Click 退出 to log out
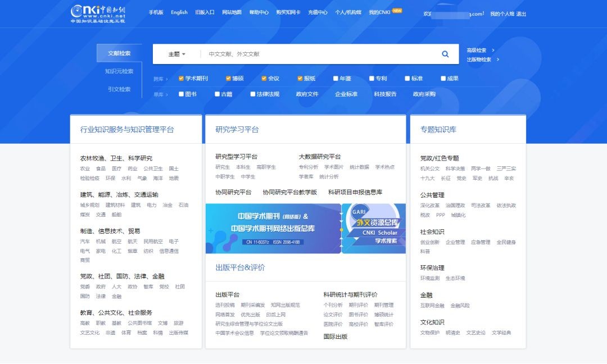607x364 pixels. coord(521,14)
